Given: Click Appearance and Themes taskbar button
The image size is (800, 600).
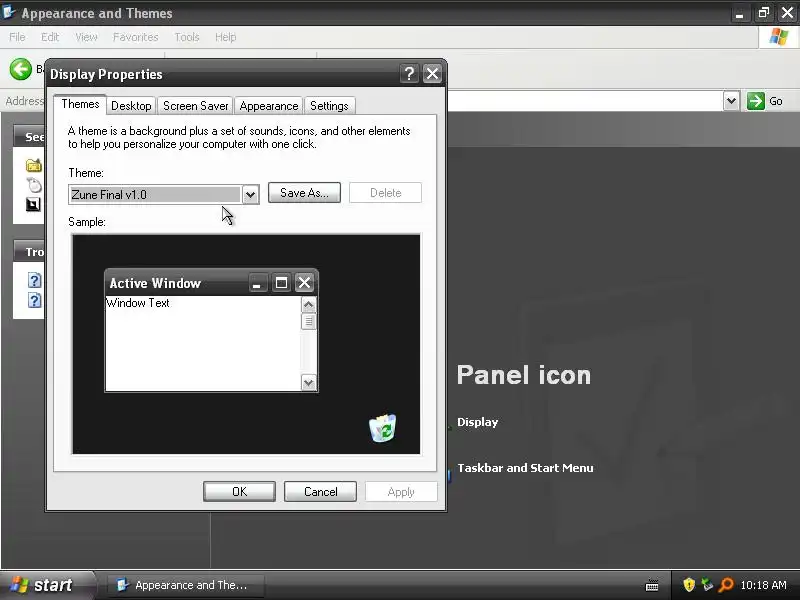Looking at the screenshot, I should pos(186,585).
